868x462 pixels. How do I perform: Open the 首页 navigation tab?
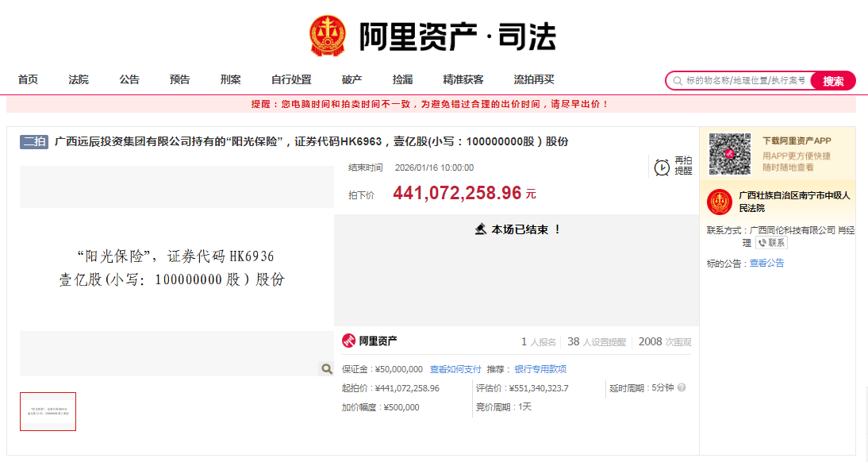click(28, 80)
